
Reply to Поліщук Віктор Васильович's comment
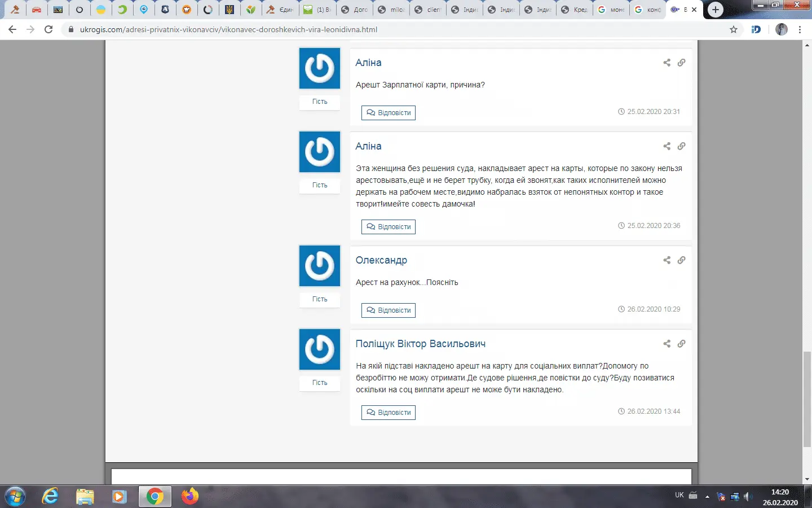click(x=389, y=413)
